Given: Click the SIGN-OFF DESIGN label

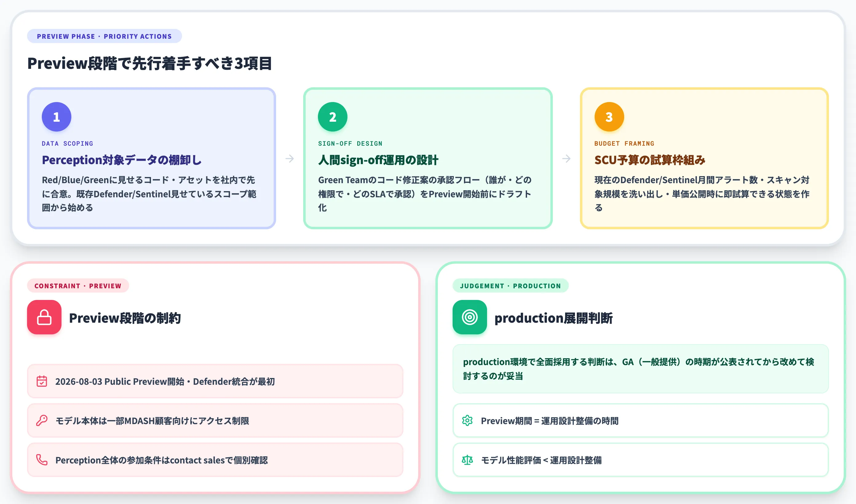Looking at the screenshot, I should pyautogui.click(x=350, y=143).
